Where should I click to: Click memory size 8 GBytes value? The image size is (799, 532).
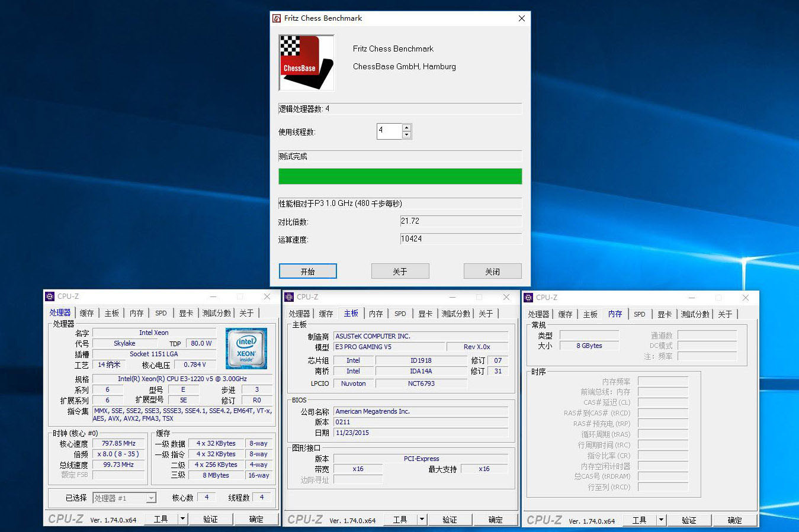(x=589, y=346)
